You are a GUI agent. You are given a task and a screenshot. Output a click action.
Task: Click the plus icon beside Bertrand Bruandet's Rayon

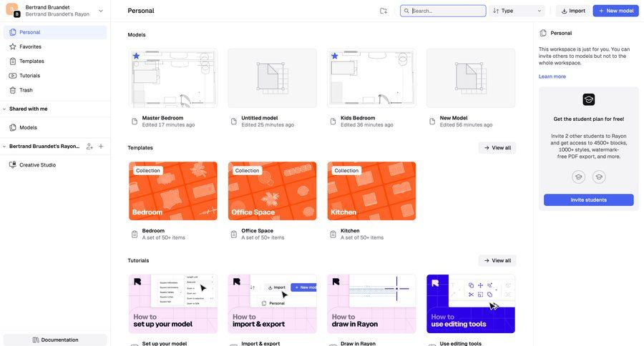[101, 146]
